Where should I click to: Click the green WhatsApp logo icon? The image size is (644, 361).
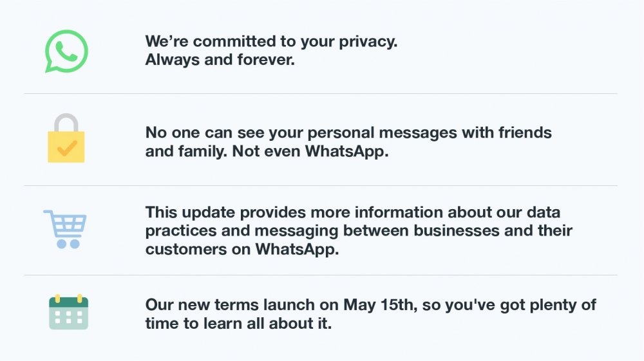pos(66,51)
